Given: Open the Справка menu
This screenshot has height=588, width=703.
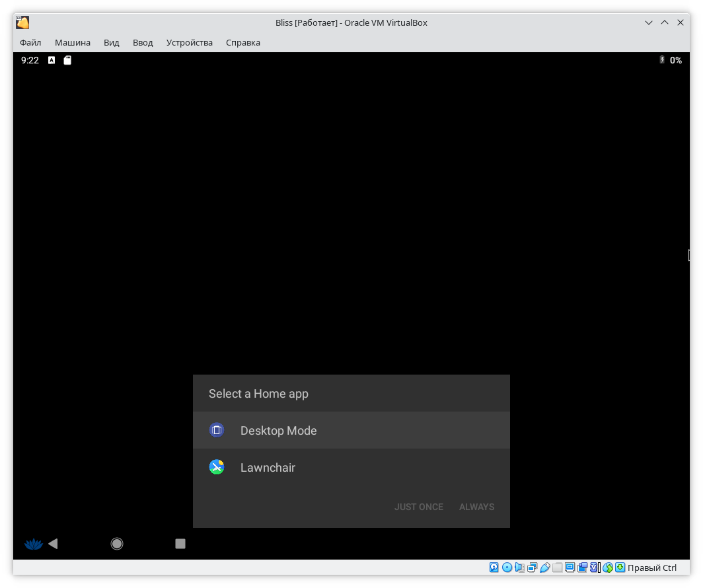Looking at the screenshot, I should coord(243,42).
